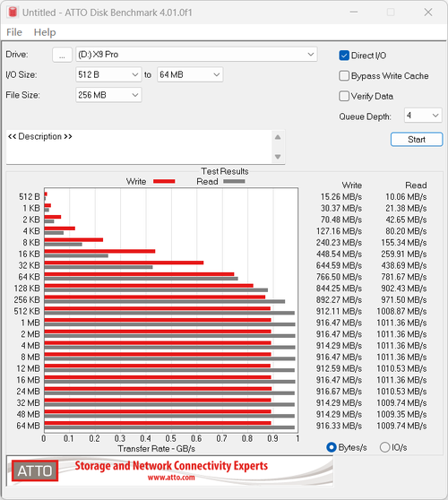
Task: Click the description scroll down arrow
Action: point(278,157)
